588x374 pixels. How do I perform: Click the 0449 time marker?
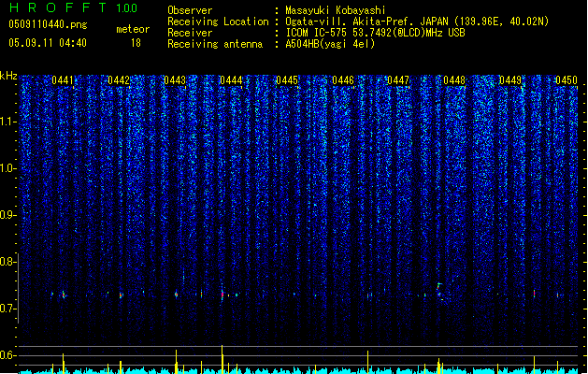(510, 80)
